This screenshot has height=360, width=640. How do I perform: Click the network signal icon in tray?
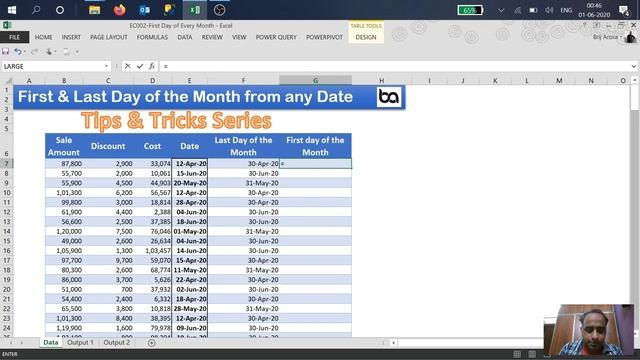[518, 10]
